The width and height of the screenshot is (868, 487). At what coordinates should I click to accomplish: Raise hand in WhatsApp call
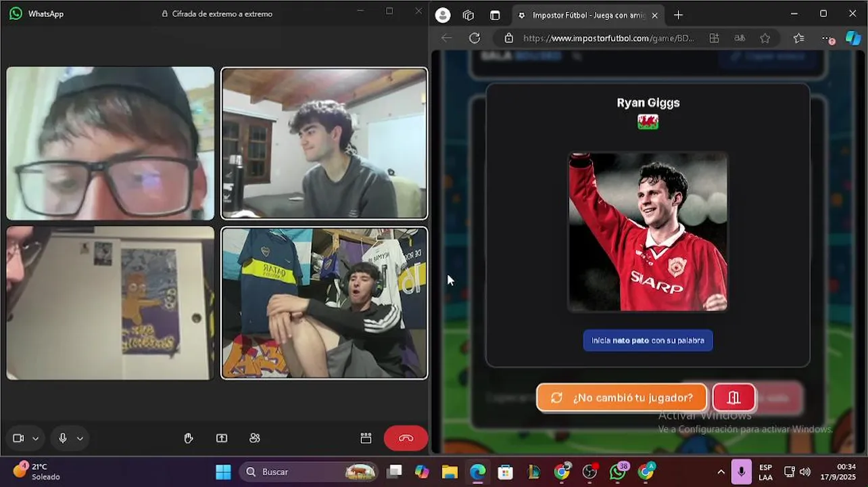[x=189, y=438]
